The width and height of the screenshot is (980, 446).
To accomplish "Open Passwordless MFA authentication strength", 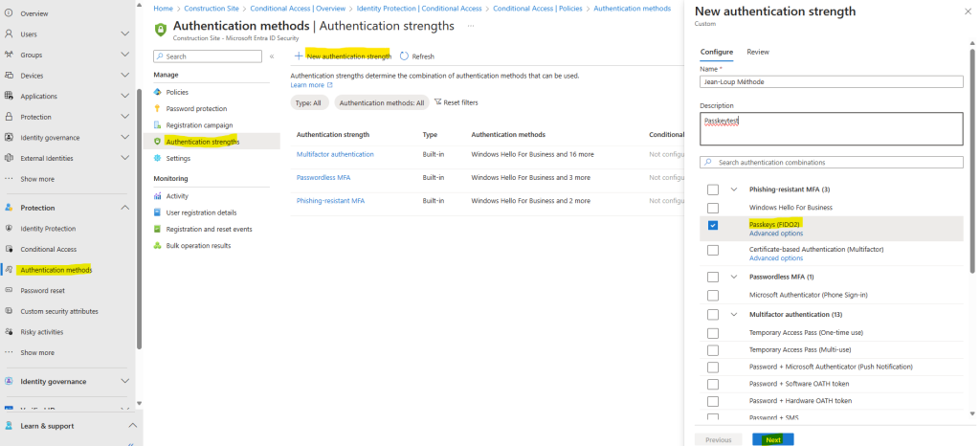I will click(x=323, y=177).
